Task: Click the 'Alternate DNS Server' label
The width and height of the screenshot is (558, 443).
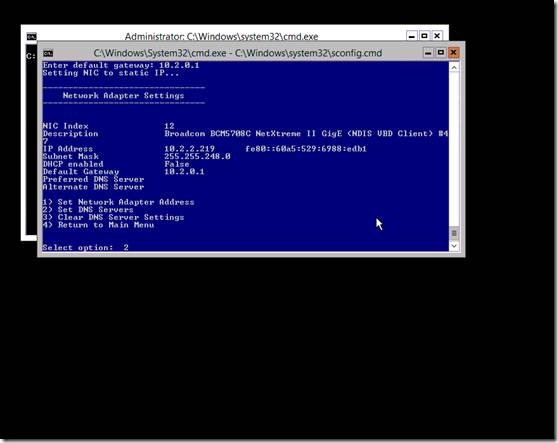Action: click(93, 187)
